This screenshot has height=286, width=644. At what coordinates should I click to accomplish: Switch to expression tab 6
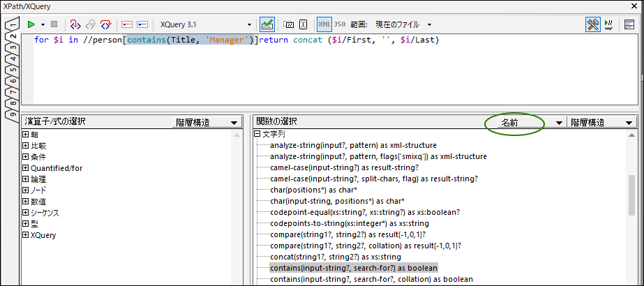point(13,81)
